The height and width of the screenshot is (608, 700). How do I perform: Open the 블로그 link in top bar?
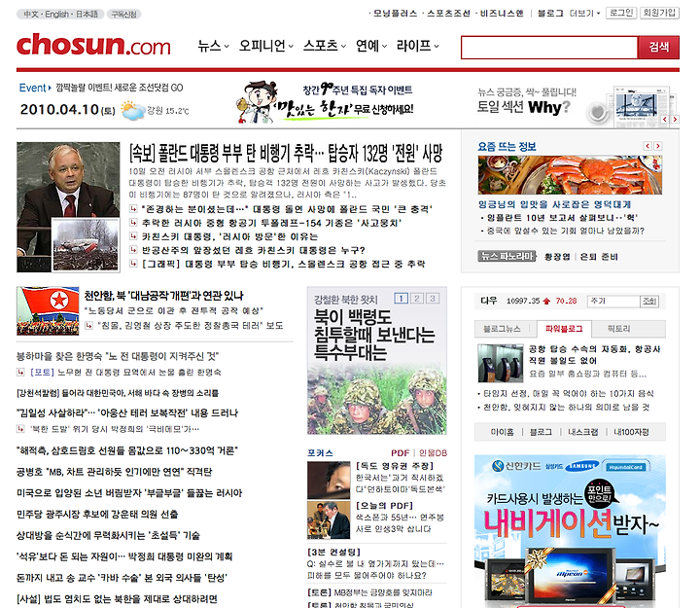550,14
